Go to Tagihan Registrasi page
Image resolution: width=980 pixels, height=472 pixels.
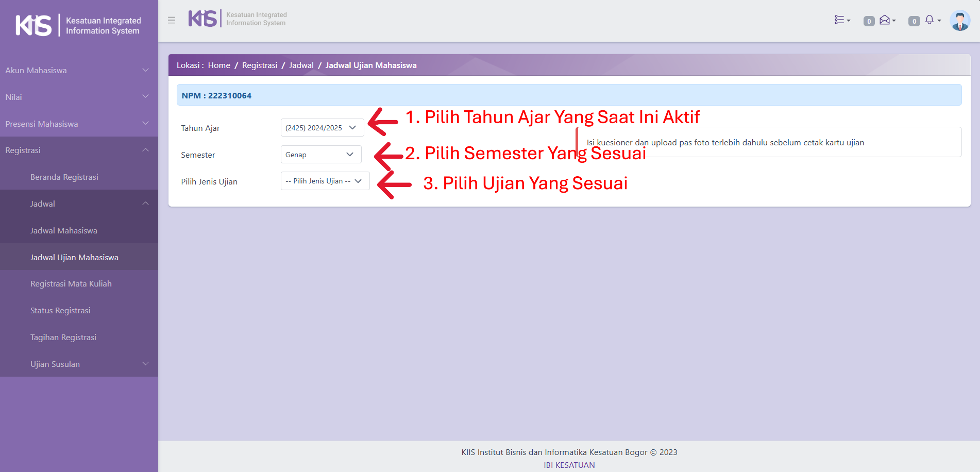[63, 338]
